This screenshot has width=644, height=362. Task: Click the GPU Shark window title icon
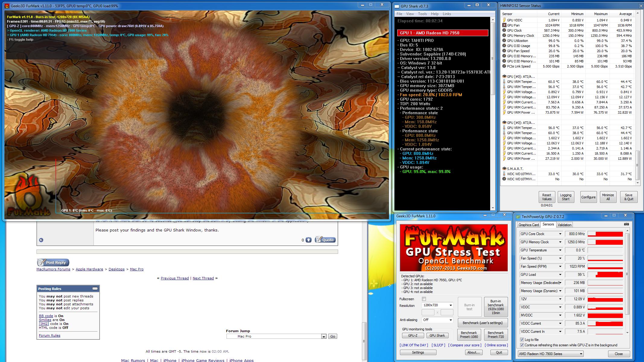(x=396, y=6)
